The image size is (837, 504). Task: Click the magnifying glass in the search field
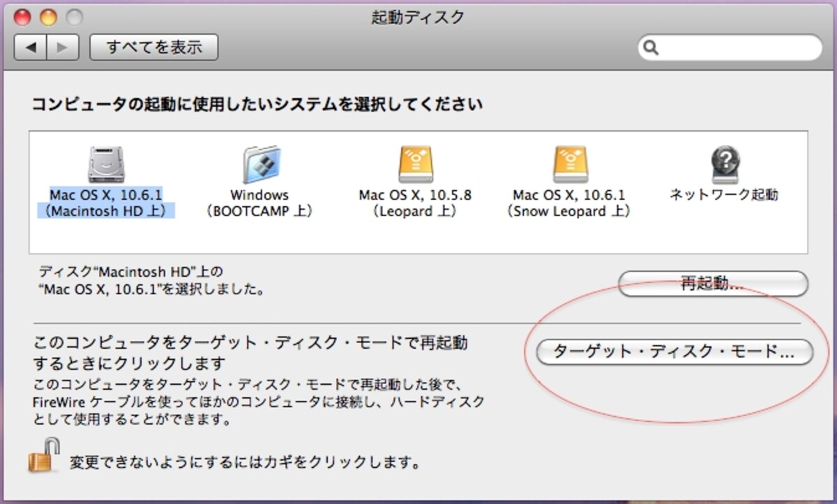[x=651, y=48]
